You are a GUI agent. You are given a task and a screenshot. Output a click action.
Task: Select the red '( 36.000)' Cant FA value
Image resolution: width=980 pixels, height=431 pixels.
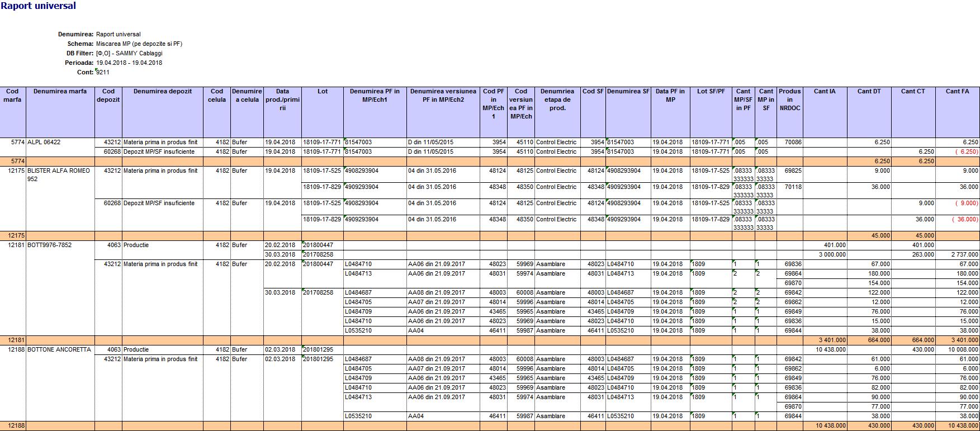965,219
